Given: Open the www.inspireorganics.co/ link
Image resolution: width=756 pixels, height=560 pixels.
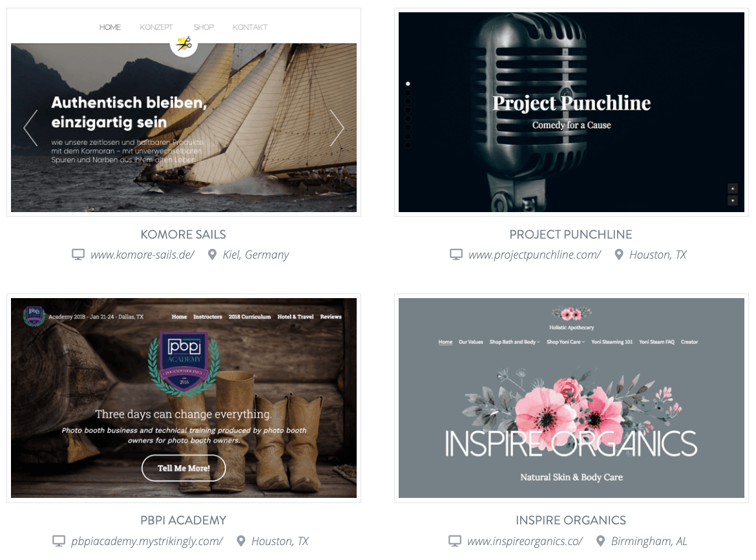Looking at the screenshot, I should click(525, 541).
